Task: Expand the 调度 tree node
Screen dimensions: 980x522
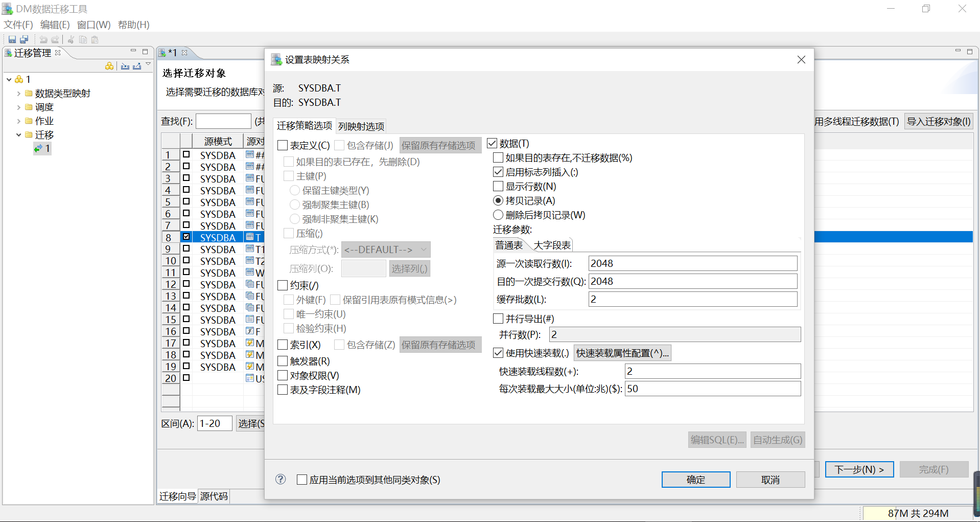Action: point(19,107)
